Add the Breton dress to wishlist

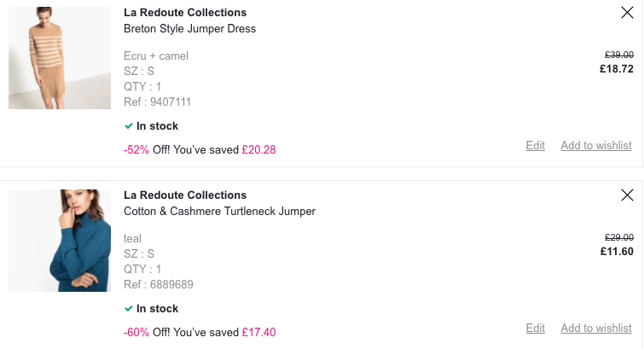[595, 146]
